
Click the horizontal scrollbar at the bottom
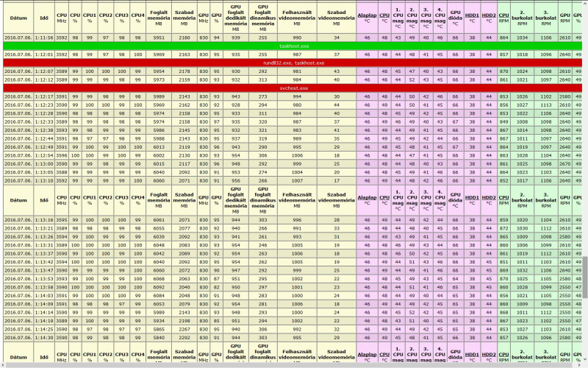coord(290,365)
